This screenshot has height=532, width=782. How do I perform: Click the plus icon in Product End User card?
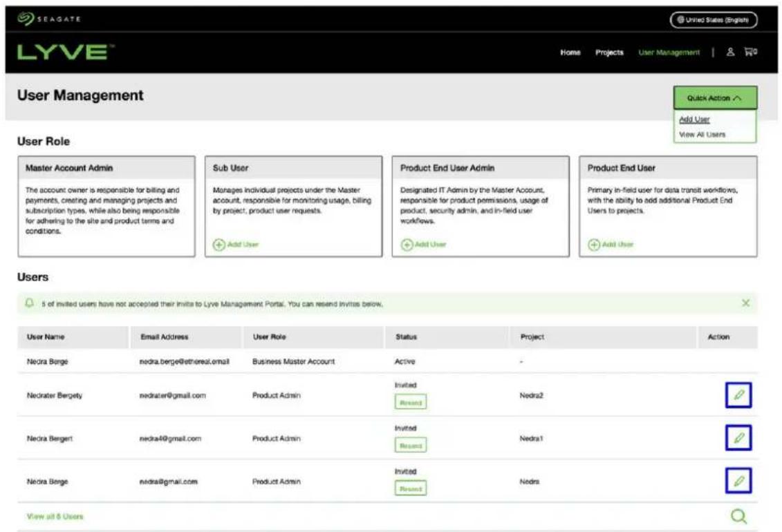pyautogui.click(x=594, y=245)
